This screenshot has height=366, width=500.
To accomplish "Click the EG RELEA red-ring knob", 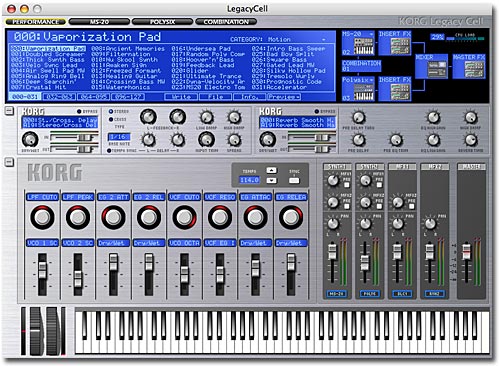I will tap(291, 217).
